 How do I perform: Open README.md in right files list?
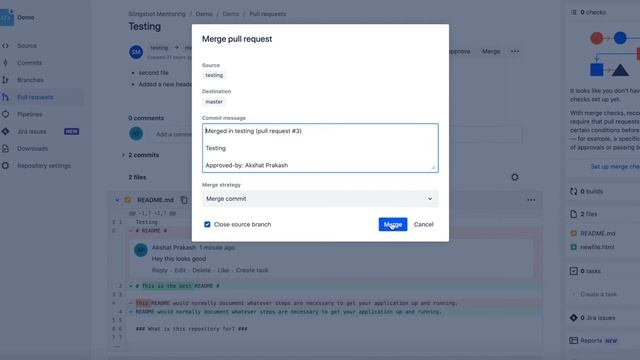(x=598, y=233)
